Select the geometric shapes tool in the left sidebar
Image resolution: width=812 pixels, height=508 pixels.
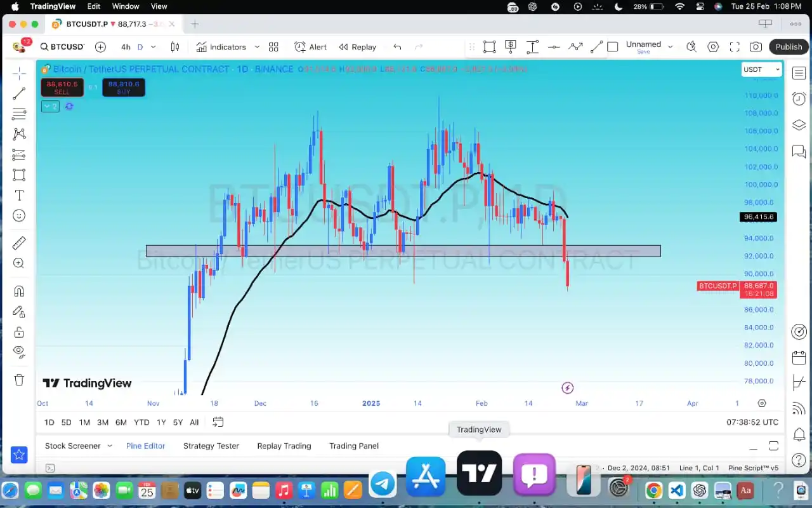point(19,175)
